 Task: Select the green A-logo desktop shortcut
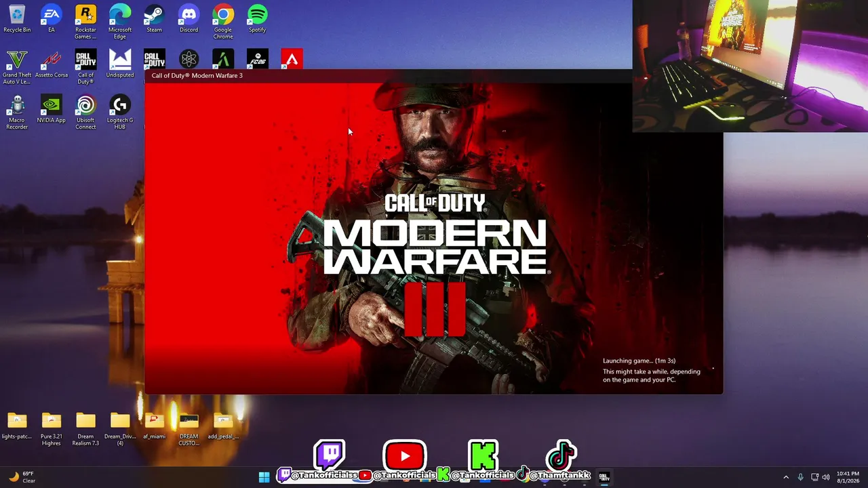(223, 59)
